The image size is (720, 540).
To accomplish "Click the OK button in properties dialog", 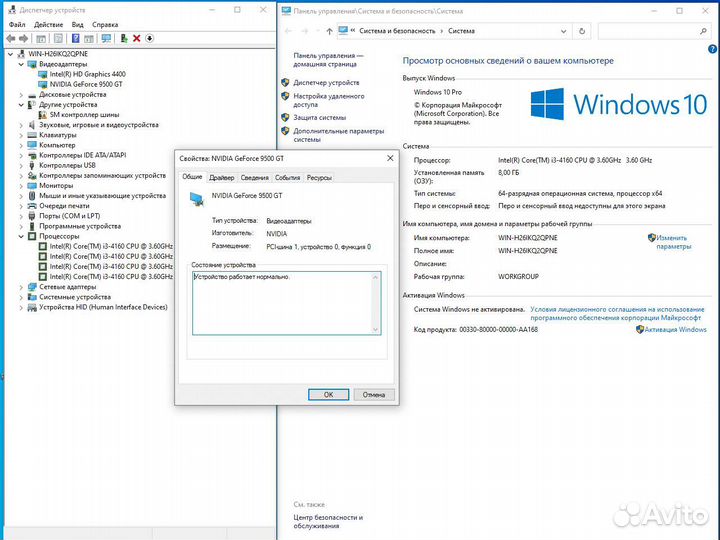I will pos(328,394).
